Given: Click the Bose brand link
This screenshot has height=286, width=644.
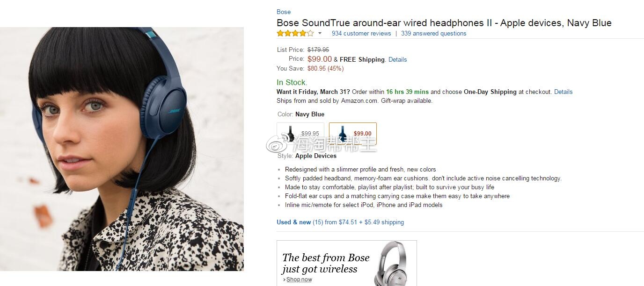Looking at the screenshot, I should coord(284,12).
